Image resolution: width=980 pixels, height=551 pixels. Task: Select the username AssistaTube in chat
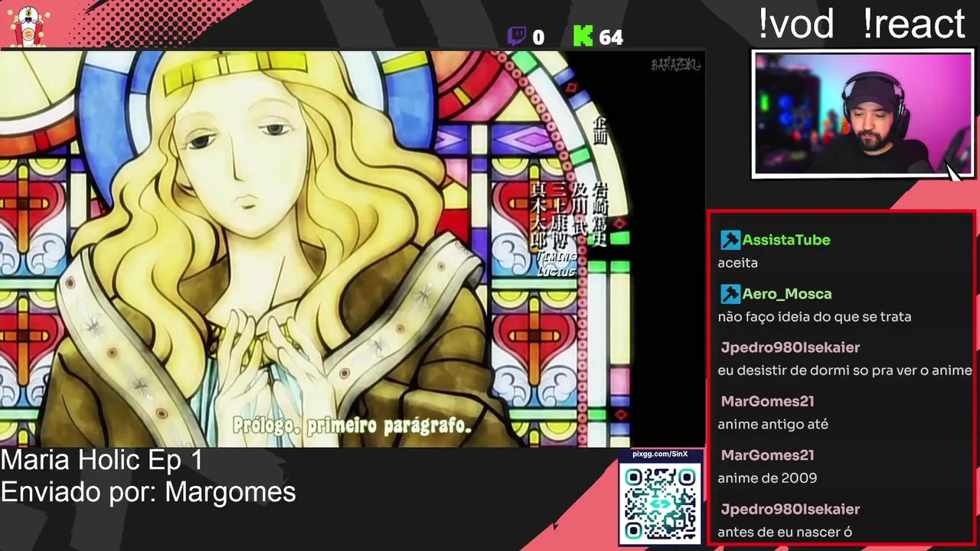point(786,240)
